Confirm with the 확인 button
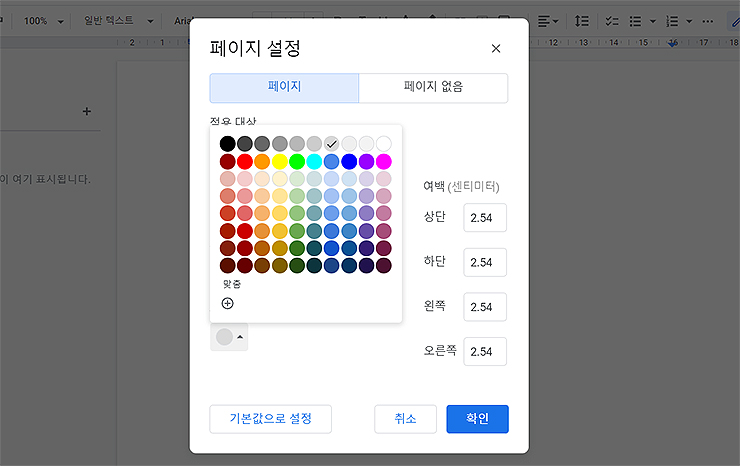 [x=478, y=419]
